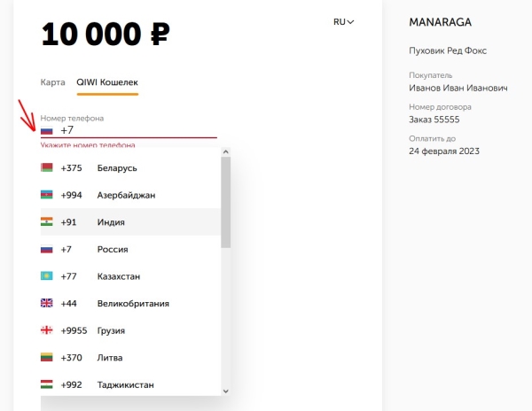Screen dimensions: 532x411
Task: Click the Azerbaijan flag icon
Action: (47, 195)
